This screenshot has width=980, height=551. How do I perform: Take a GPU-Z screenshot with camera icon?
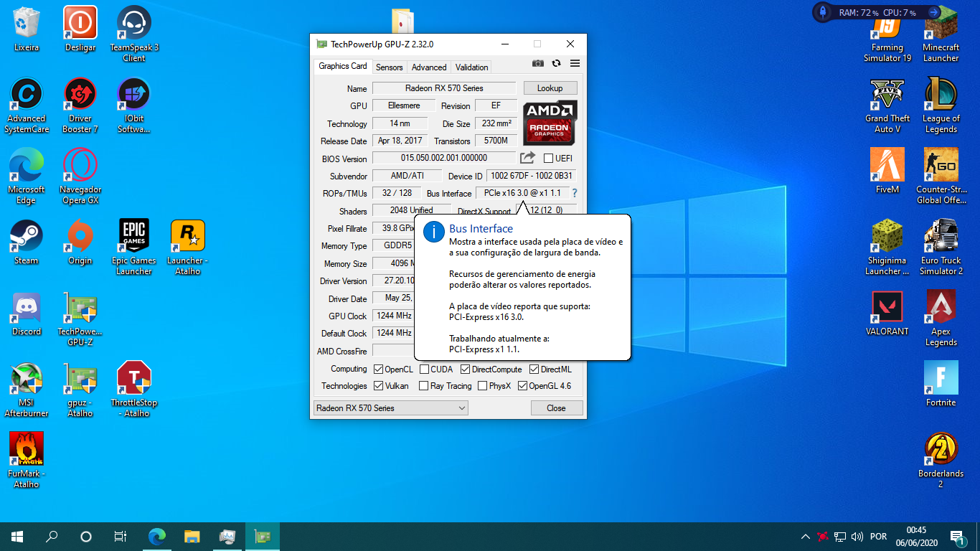(538, 64)
